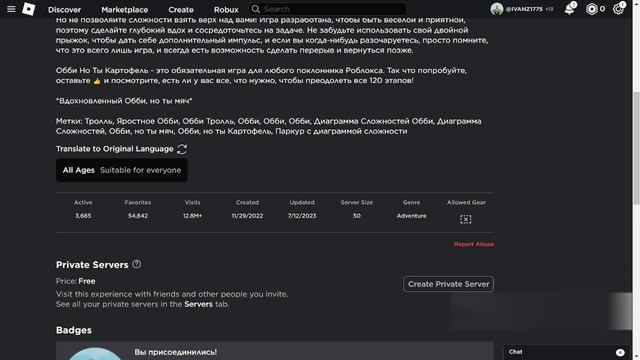Click the search magnifier icon
The height and width of the screenshot is (360, 640).
256,9
